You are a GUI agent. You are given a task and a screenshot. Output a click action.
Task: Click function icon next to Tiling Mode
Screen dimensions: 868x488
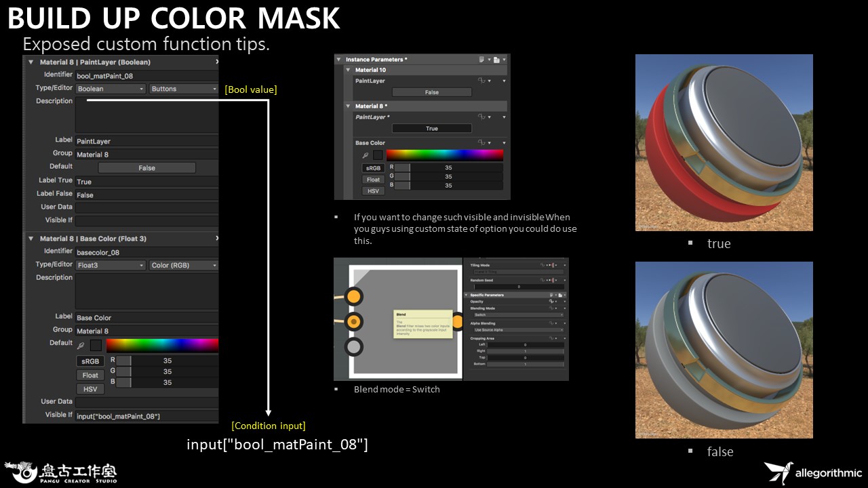tap(542, 265)
